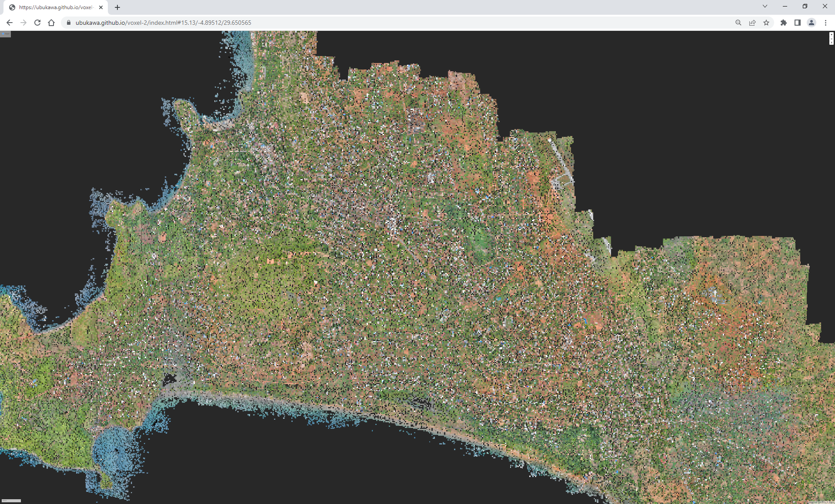
Task: Toggle the browser side panel
Action: coord(797,23)
